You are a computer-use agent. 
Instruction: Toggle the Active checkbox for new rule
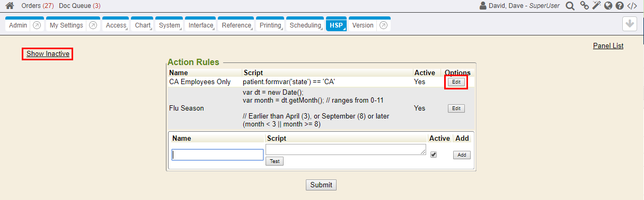click(x=434, y=154)
